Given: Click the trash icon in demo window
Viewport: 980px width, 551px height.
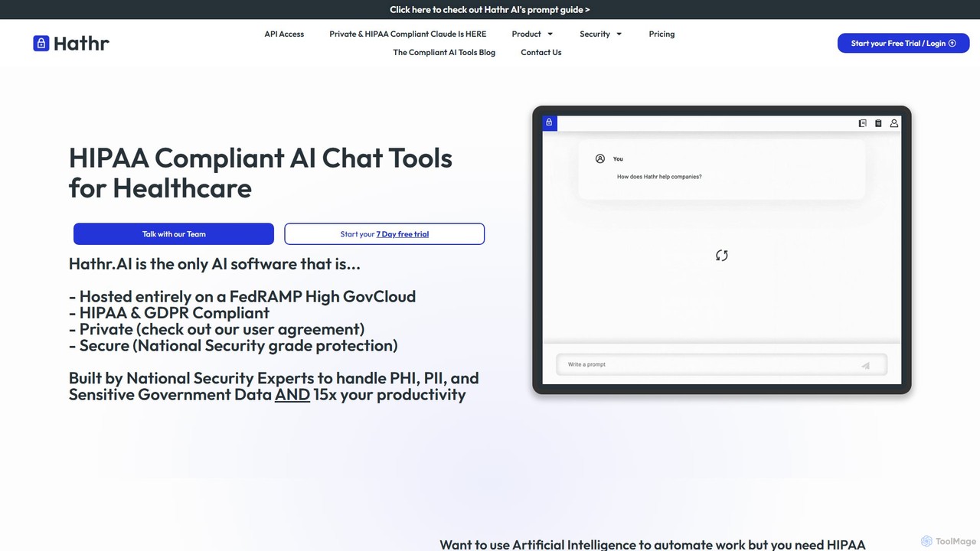Looking at the screenshot, I should 878,123.
